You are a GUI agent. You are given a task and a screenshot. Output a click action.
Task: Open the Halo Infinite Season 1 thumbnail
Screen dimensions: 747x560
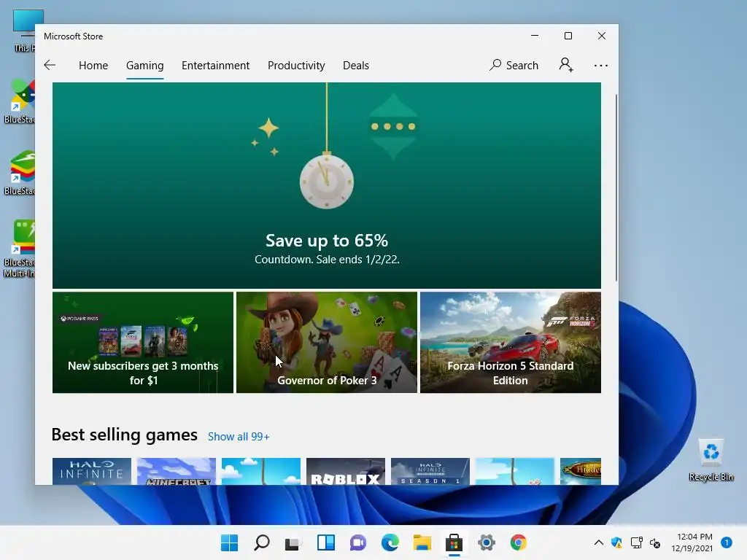430,472
